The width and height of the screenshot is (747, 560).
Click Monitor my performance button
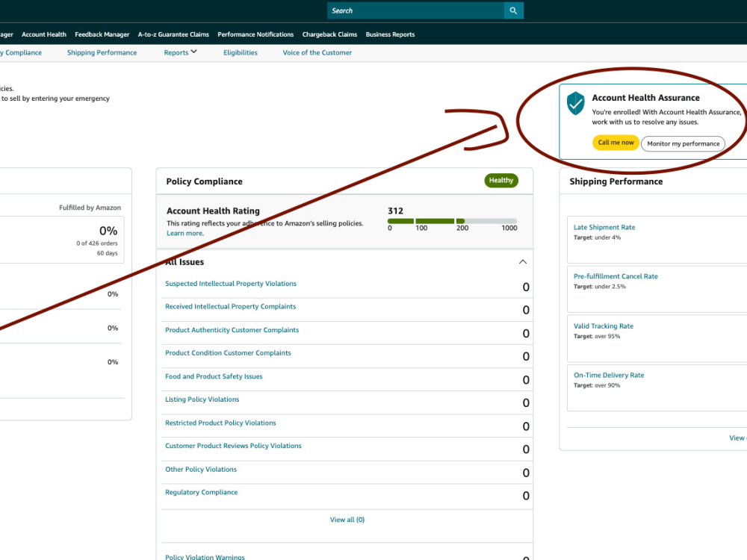pyautogui.click(x=684, y=143)
